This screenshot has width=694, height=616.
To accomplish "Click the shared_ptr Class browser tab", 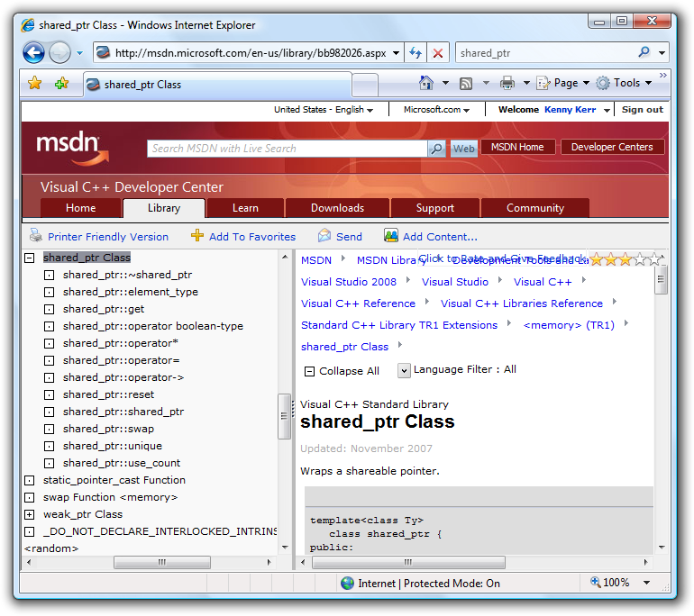I will pyautogui.click(x=218, y=84).
